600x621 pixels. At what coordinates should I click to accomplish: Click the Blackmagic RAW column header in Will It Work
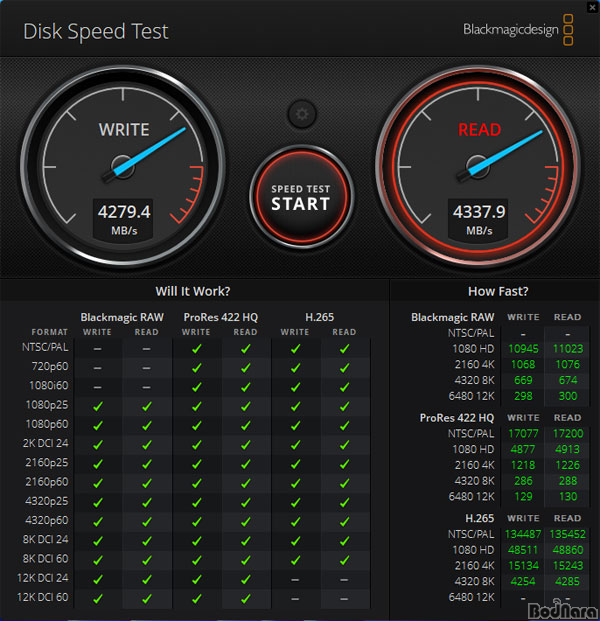coord(122,318)
